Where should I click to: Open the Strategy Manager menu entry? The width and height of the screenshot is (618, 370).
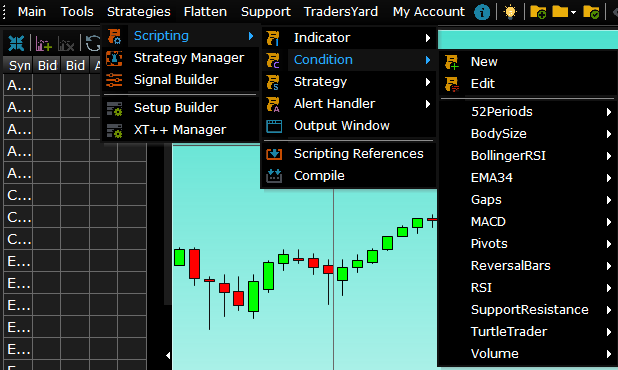coord(189,58)
